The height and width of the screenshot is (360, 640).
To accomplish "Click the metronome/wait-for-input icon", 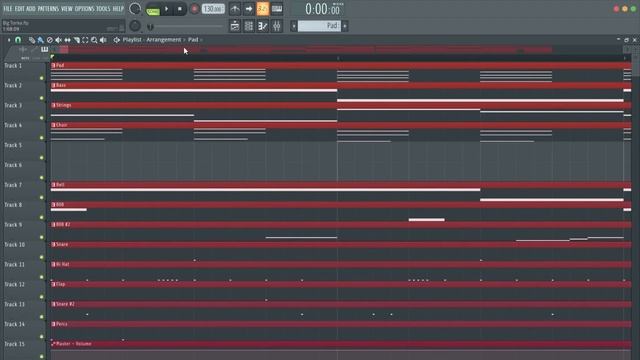I will point(235,9).
